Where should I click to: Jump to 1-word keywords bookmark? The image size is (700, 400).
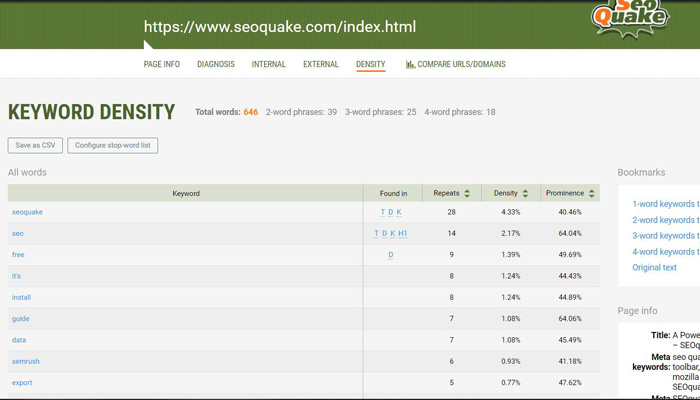point(666,204)
